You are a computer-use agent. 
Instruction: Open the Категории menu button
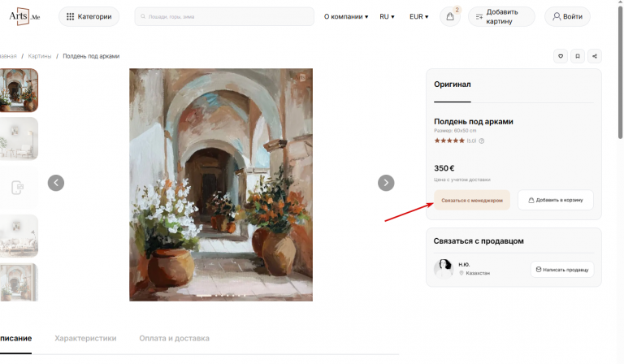tap(89, 17)
